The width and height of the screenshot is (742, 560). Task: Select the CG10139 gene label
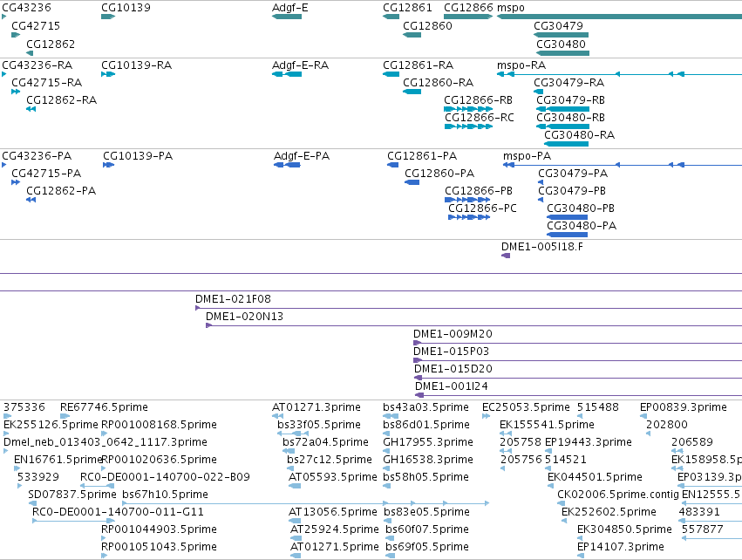click(126, 8)
